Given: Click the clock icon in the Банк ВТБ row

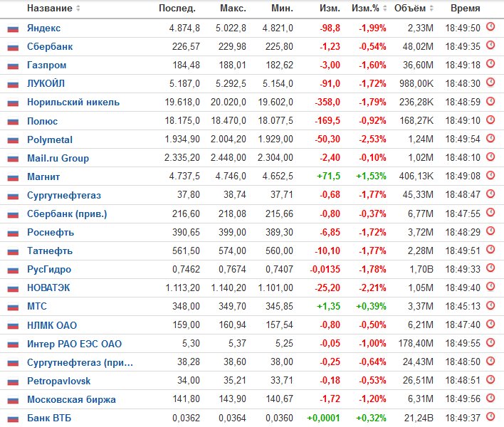Looking at the screenshot, I should tap(490, 417).
